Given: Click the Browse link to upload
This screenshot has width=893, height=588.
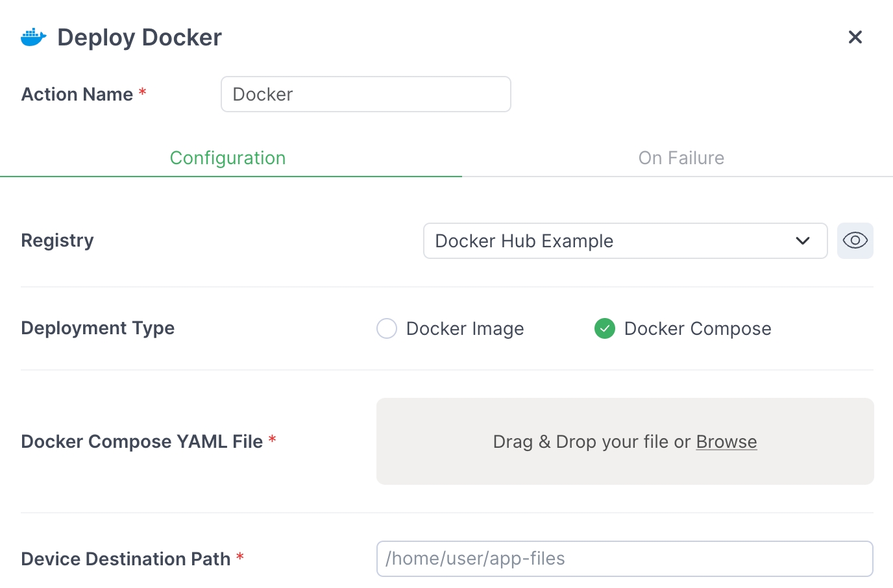Looking at the screenshot, I should (x=726, y=441).
